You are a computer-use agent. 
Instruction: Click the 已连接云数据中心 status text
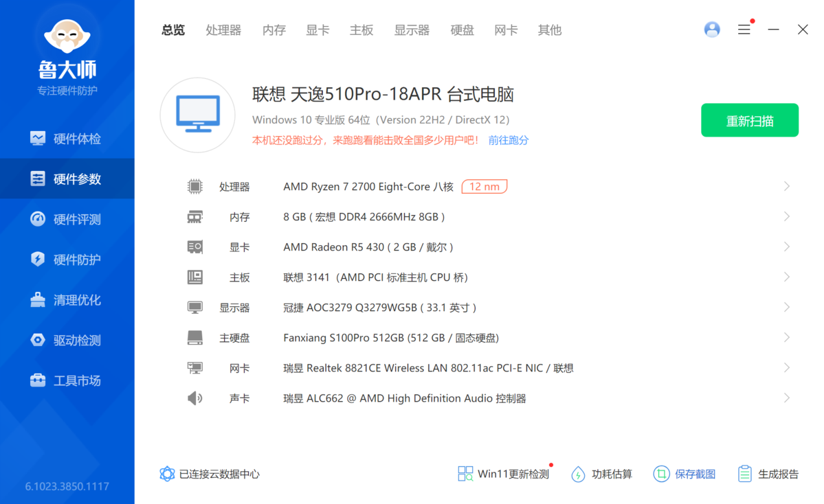coord(220,474)
